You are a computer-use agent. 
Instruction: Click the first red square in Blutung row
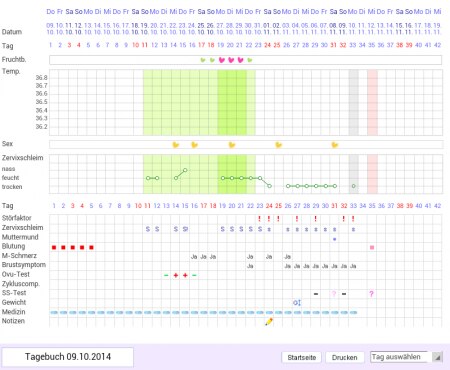click(x=54, y=247)
